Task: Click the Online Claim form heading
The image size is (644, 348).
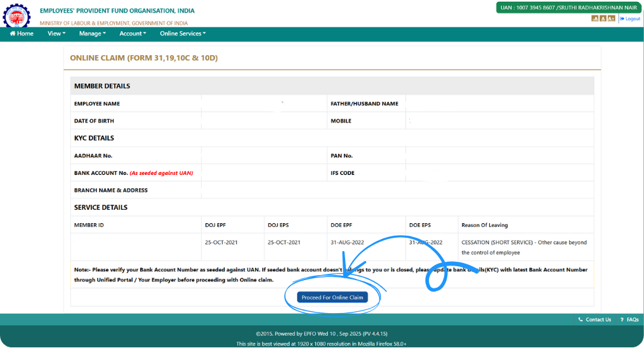Action: (x=143, y=58)
